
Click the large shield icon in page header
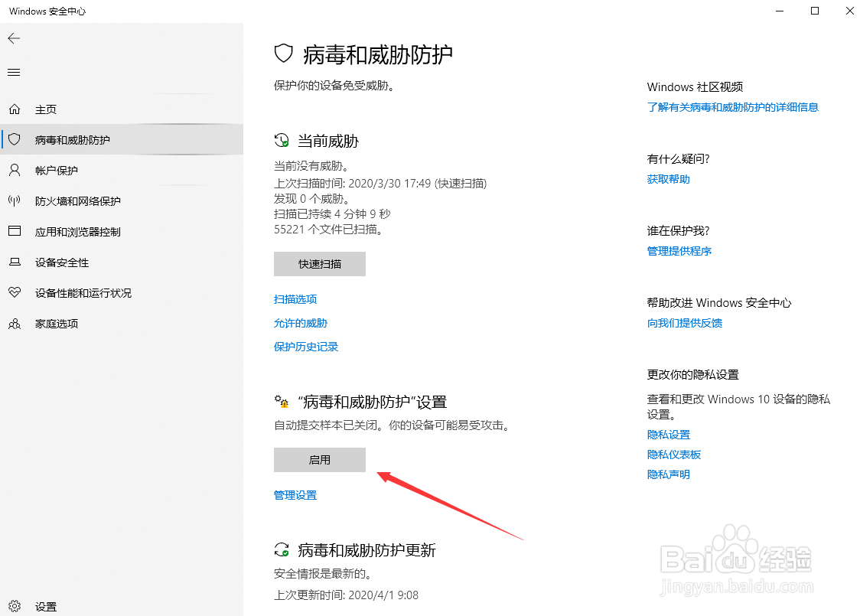point(284,54)
